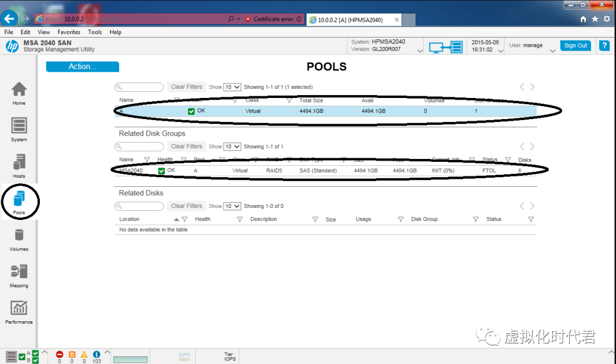Sort Pools table by Total Size

pos(311,100)
